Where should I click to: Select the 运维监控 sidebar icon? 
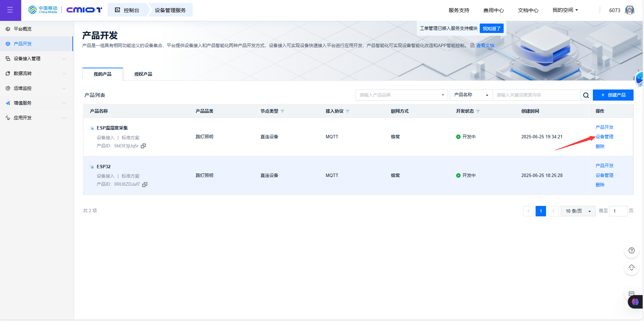[x=8, y=88]
